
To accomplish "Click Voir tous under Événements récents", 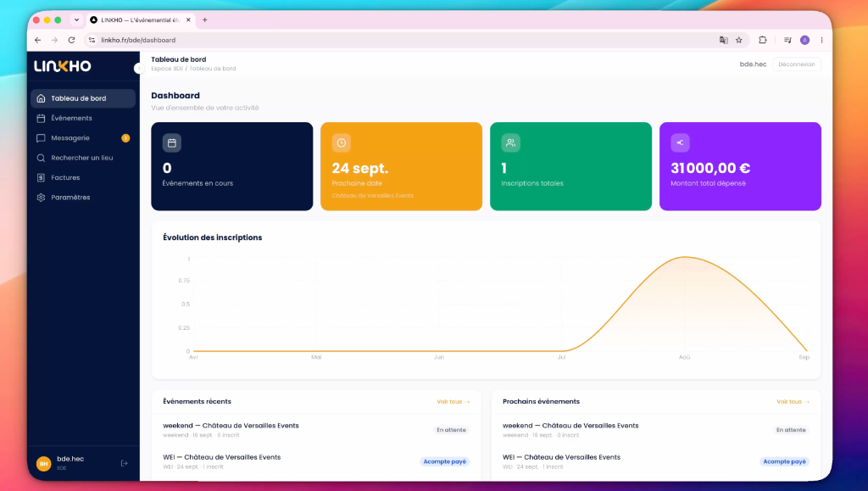I will point(453,401).
